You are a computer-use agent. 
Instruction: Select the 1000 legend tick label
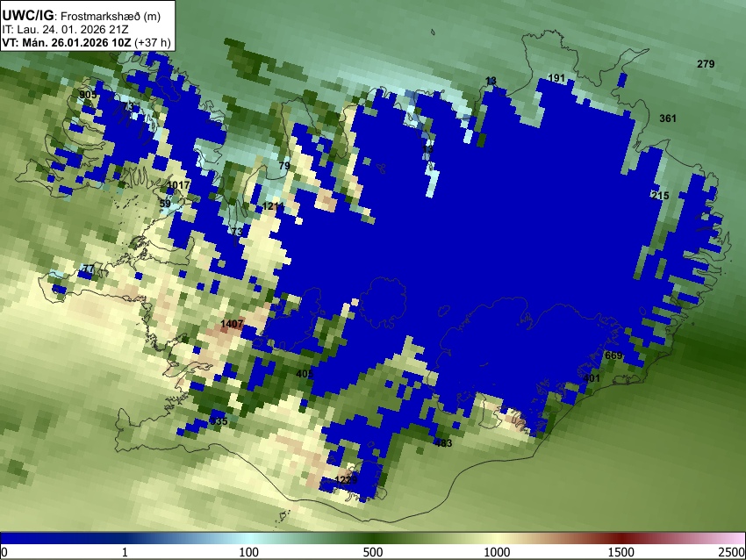click(x=497, y=552)
